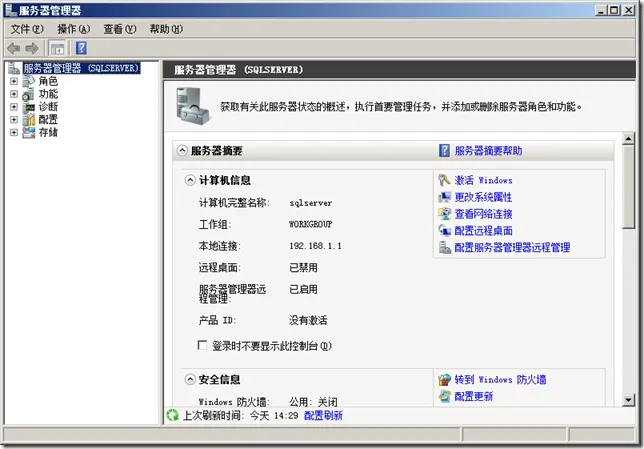Open the 更改系统属性 link
644x449 pixels.
[x=483, y=197]
